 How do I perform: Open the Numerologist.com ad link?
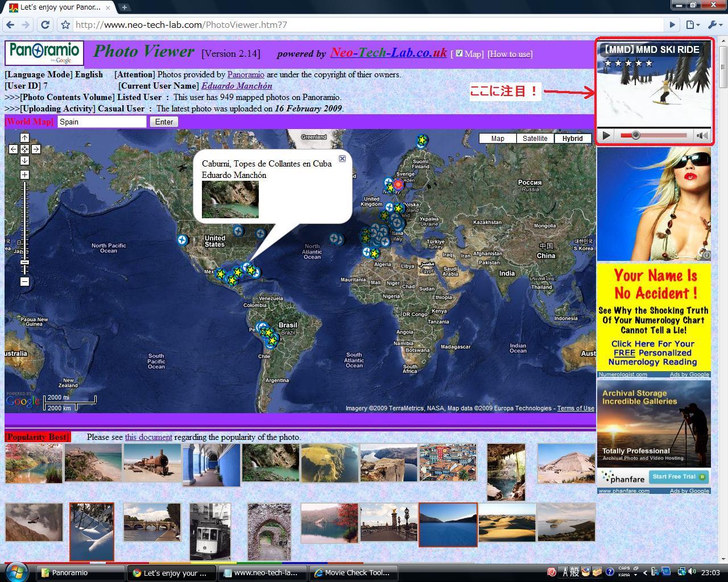coord(623,374)
